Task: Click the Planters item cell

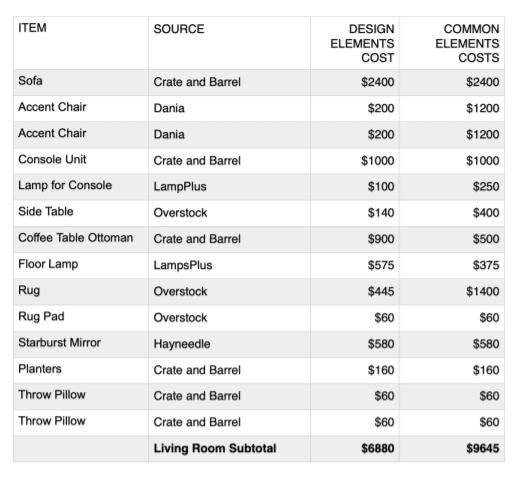Action: (81, 370)
